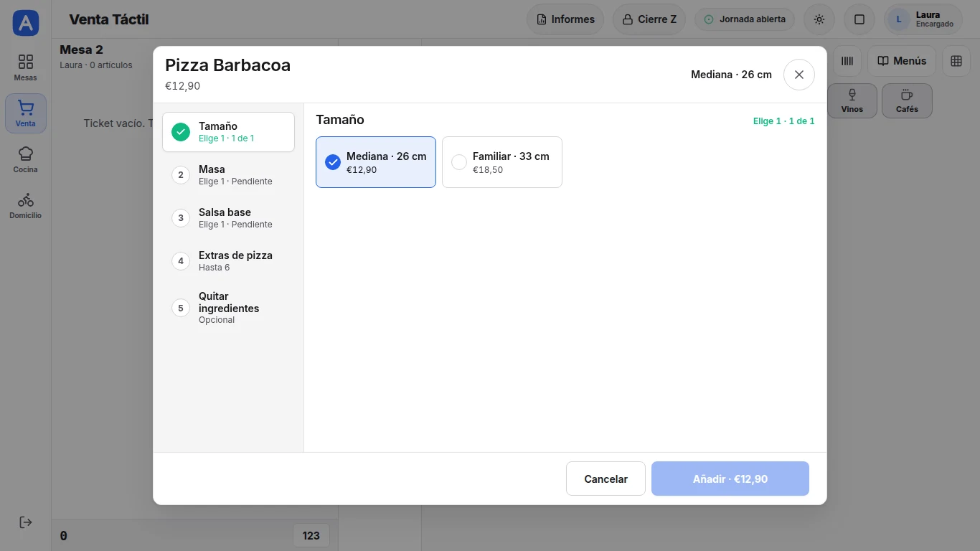Toggle the light/dark theme sun icon
980x551 pixels.
click(x=819, y=19)
